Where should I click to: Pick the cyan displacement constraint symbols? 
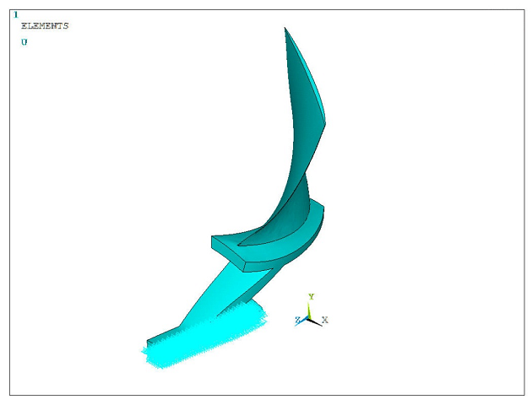coord(204,336)
